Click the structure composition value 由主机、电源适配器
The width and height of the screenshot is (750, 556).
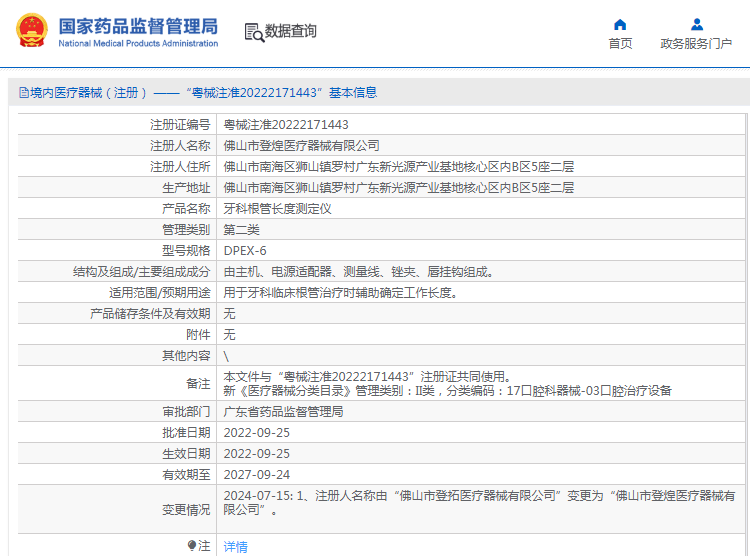[359, 272]
